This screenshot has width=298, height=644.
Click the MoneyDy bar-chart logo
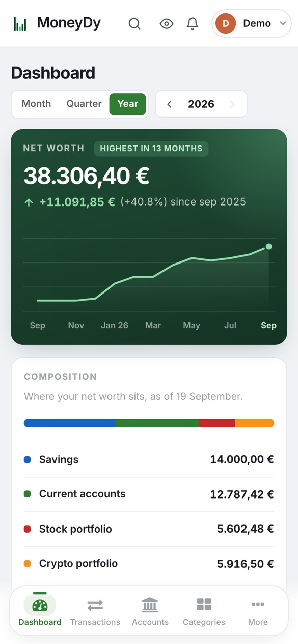coord(20,24)
